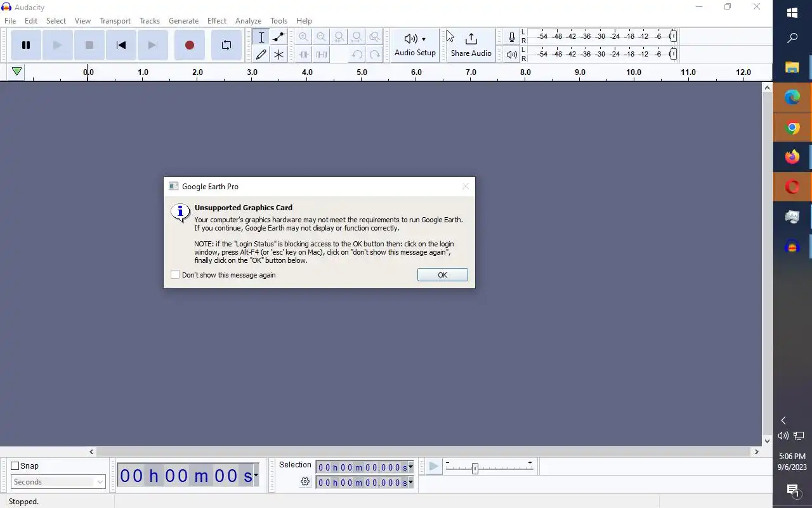This screenshot has width=812, height=508.
Task: Click the Undo arrow icon
Action: click(x=357, y=55)
